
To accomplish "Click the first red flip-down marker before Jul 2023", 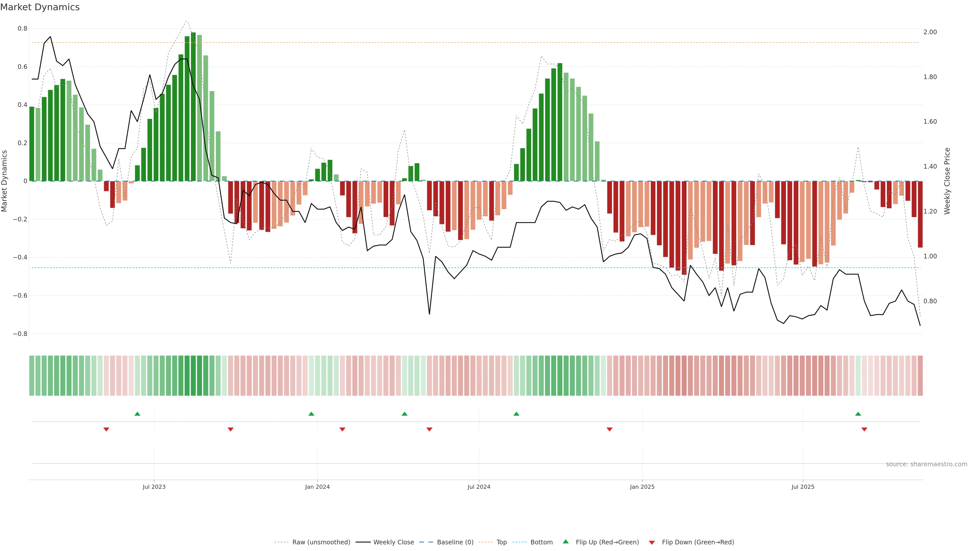I will pos(106,429).
